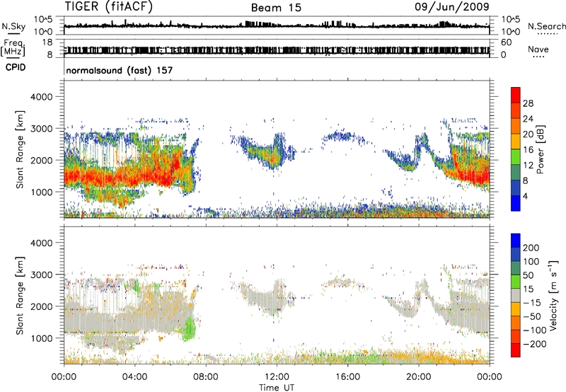Screen dimensions: 566x392
Task: Select the "Freq. [MHz]" axis label
Action: click(13, 48)
